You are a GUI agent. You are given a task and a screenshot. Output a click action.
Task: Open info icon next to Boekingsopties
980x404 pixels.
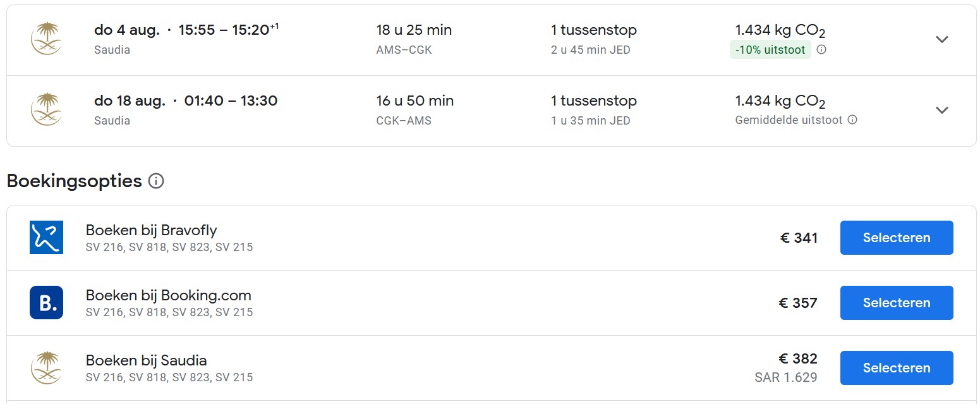click(156, 181)
